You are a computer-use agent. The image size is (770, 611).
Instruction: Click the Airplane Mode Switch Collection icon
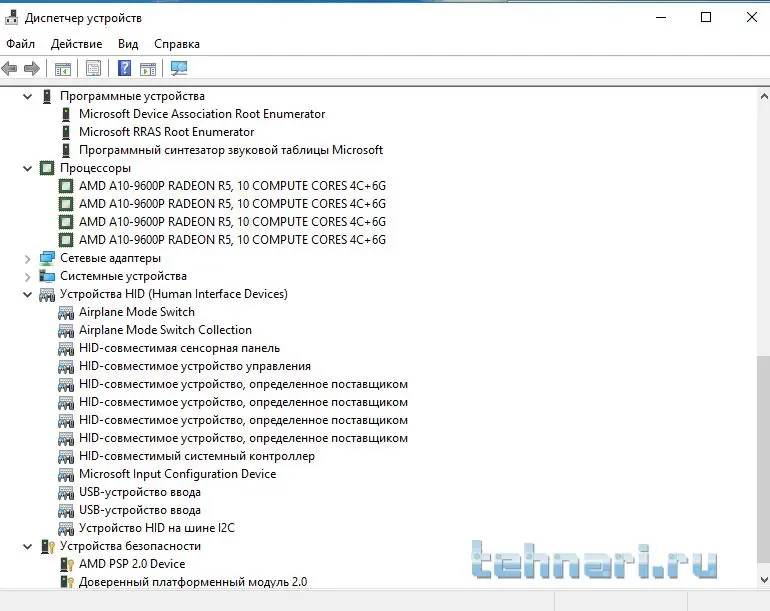coord(66,330)
